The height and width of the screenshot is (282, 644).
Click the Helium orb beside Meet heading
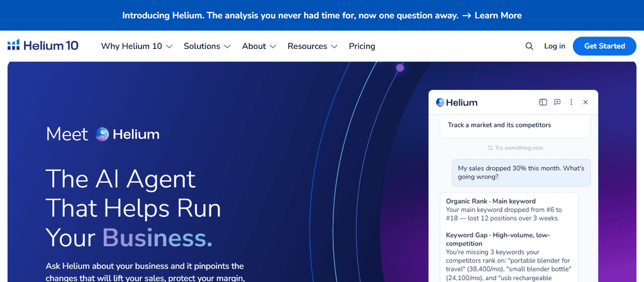point(102,134)
